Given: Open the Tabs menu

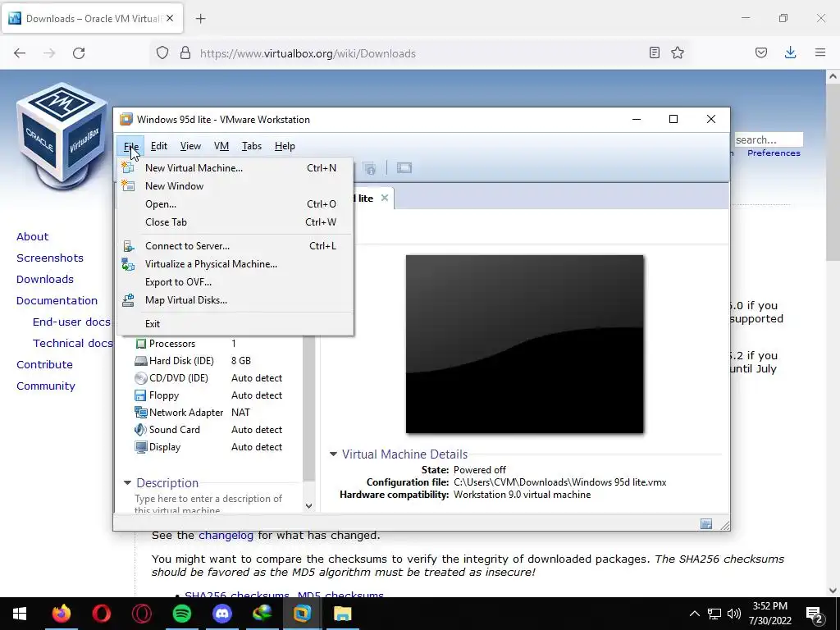Looking at the screenshot, I should (x=251, y=146).
